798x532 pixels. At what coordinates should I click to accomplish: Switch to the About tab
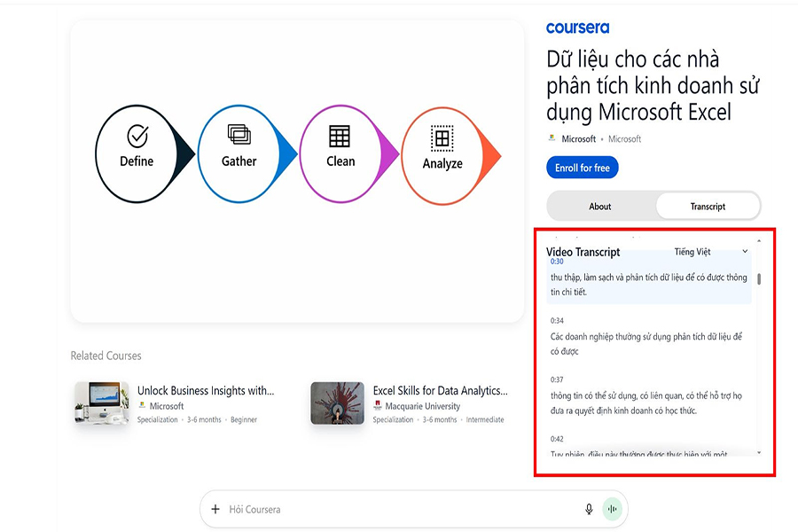(x=600, y=207)
